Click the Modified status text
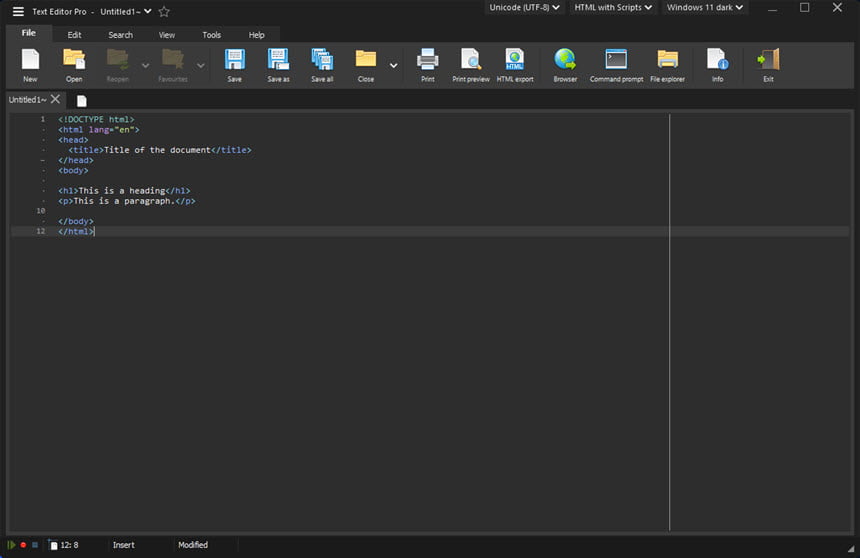 click(x=193, y=545)
